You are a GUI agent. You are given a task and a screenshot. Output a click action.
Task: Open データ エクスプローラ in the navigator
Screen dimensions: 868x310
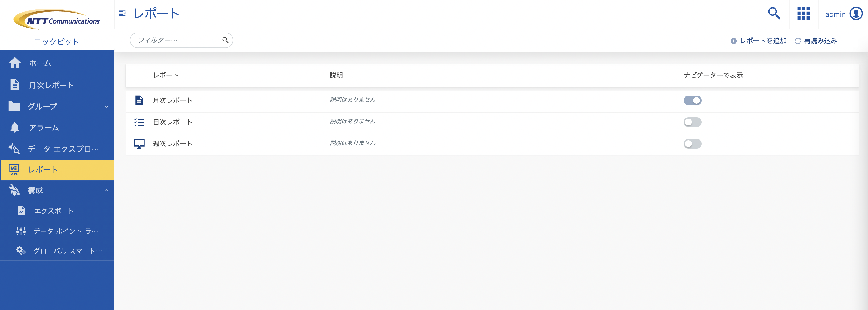57,149
